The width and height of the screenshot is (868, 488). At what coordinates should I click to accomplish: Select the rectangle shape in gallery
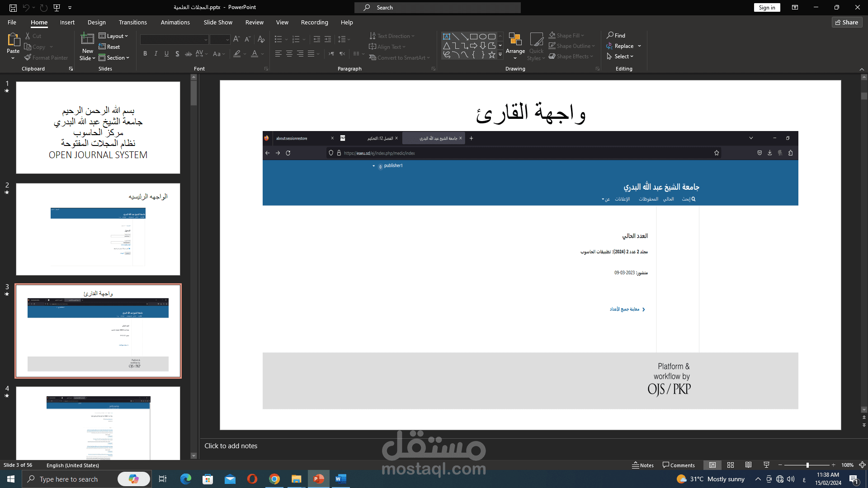474,37
